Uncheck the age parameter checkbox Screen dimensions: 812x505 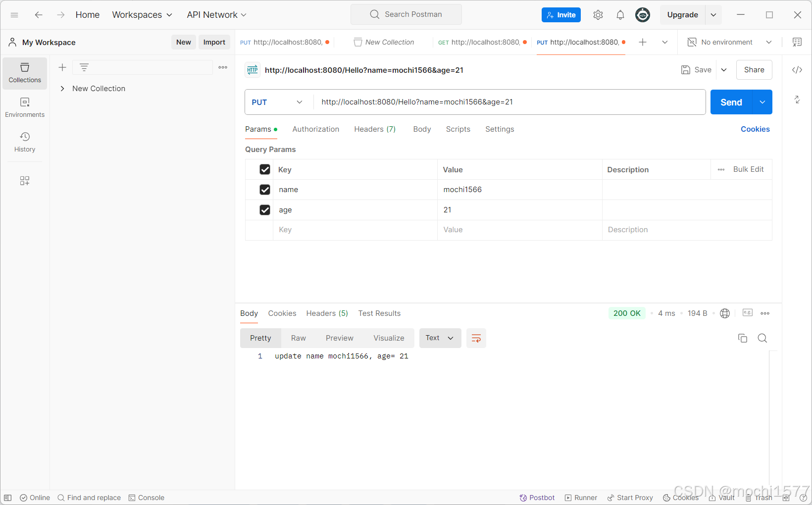265,210
